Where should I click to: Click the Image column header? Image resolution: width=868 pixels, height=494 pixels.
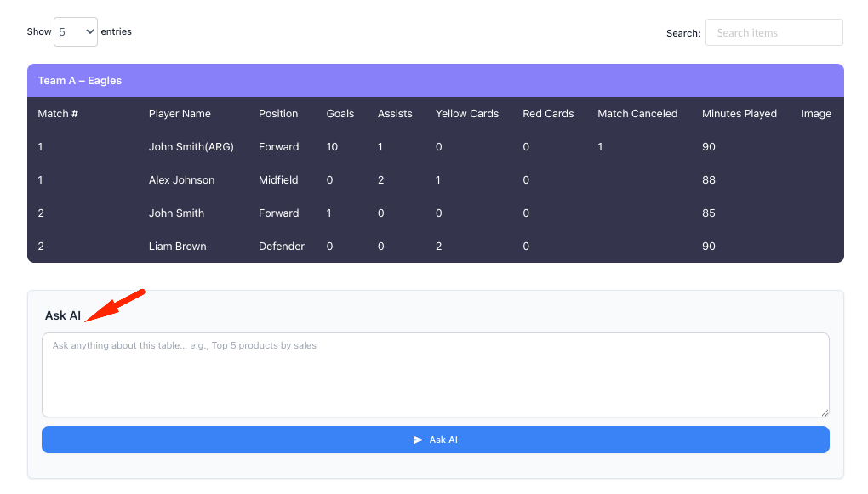pyautogui.click(x=817, y=114)
